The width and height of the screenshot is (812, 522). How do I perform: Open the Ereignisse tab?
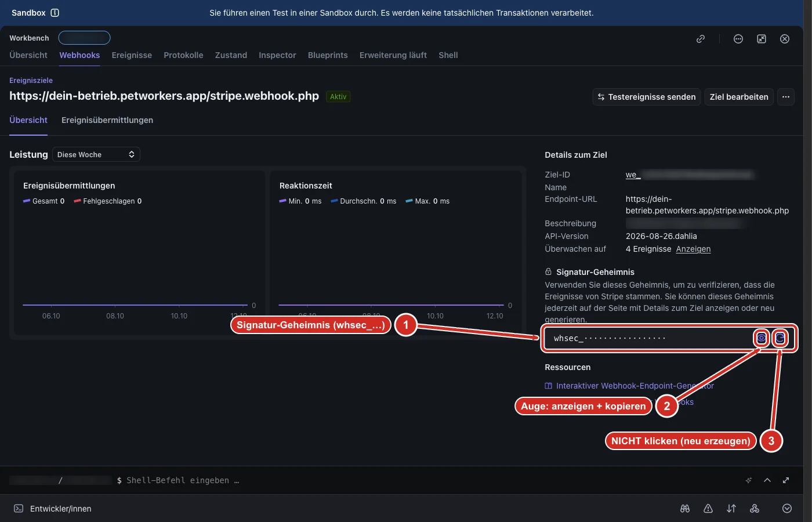click(x=132, y=55)
